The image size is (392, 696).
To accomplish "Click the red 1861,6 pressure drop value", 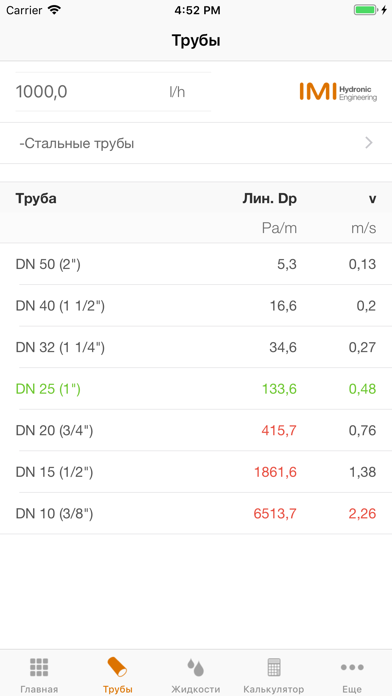I will [275, 472].
